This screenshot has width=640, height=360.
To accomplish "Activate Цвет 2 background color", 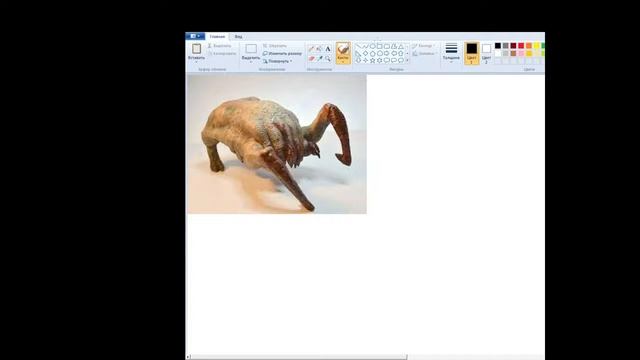I will pyautogui.click(x=486, y=53).
